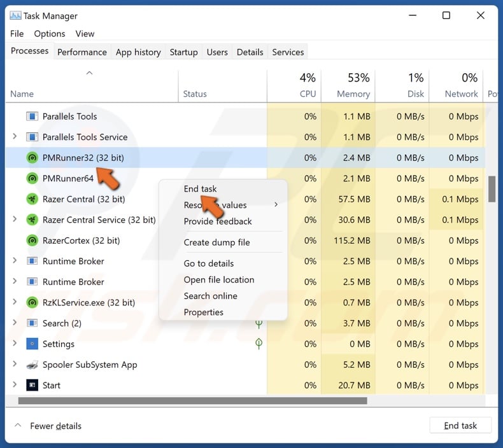This screenshot has height=448, width=503.
Task: Expand the Spooler SubSystem App group
Action: (15, 363)
